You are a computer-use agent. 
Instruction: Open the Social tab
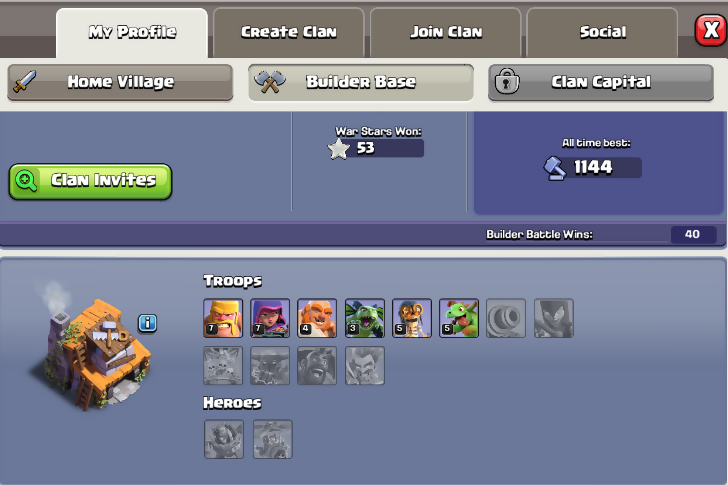point(602,32)
